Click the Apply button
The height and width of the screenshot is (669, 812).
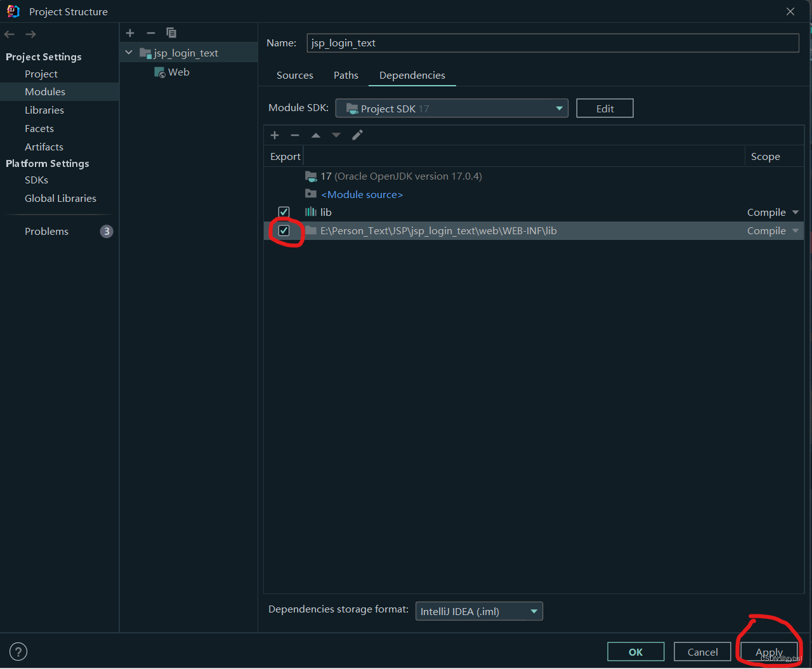tap(769, 652)
